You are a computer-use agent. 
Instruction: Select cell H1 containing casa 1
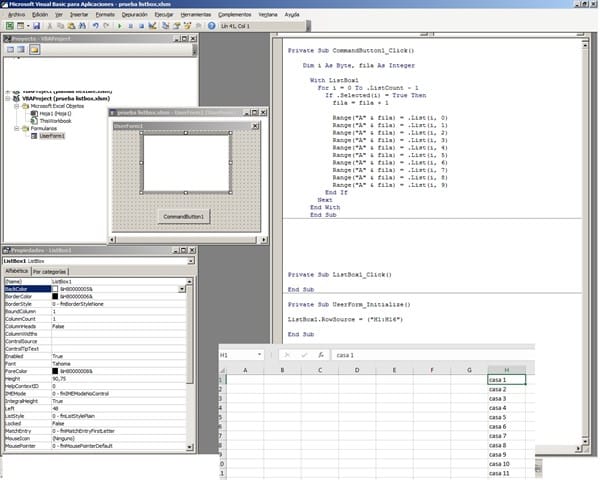(512, 381)
